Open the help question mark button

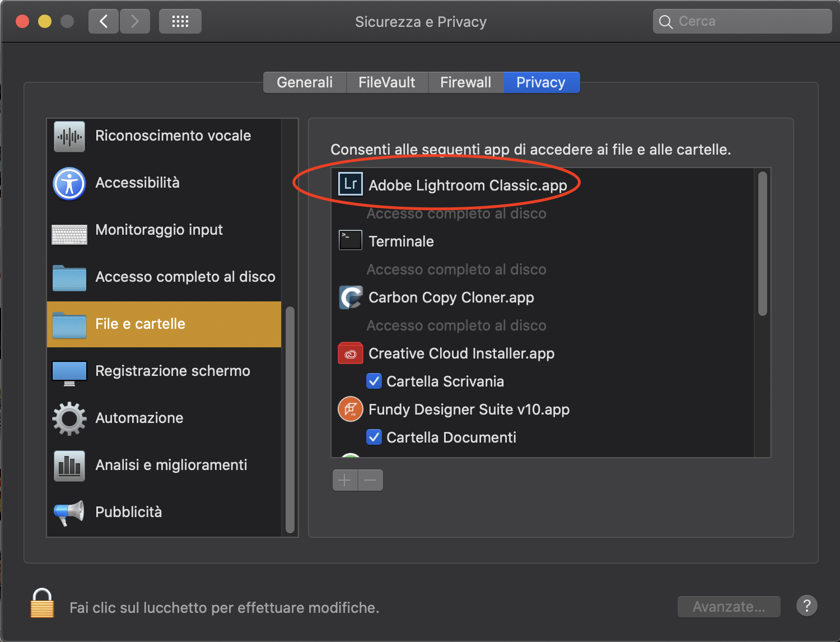[x=806, y=606]
